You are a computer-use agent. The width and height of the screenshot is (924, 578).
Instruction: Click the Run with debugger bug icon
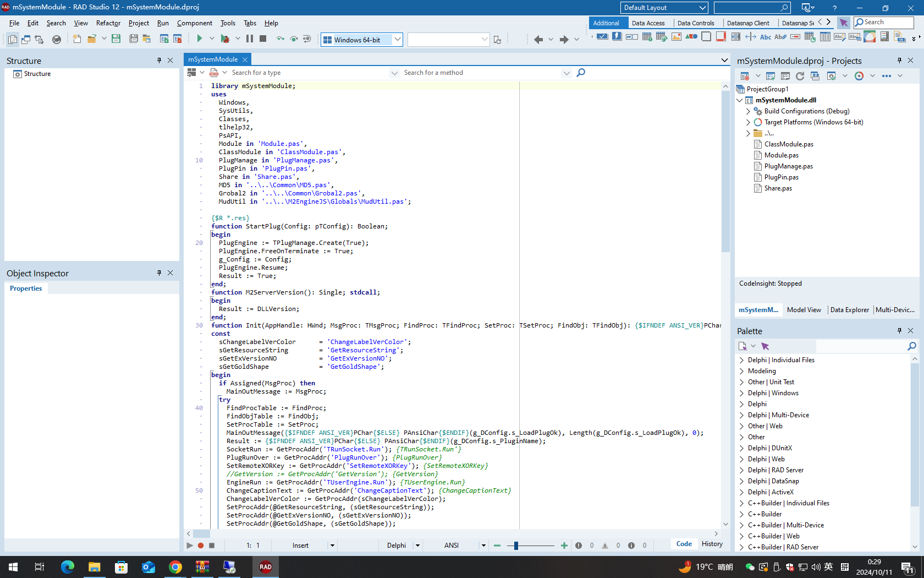coord(225,39)
